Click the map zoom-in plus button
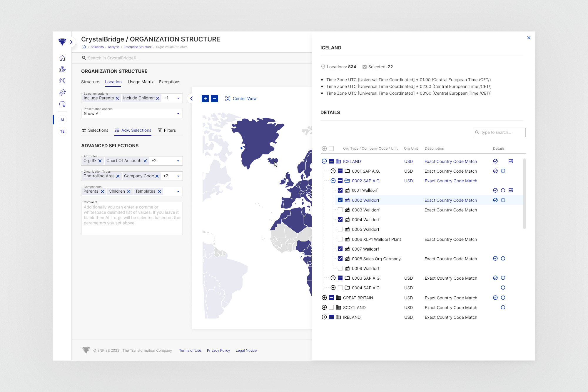The width and height of the screenshot is (588, 392). 205,99
